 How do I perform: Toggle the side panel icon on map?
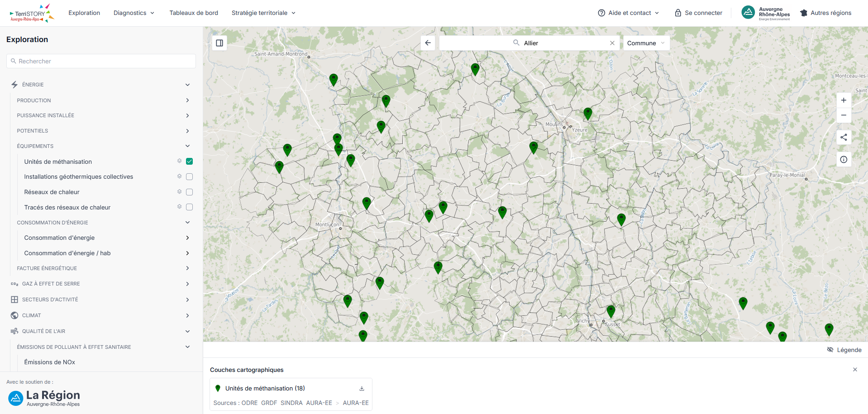pos(219,43)
